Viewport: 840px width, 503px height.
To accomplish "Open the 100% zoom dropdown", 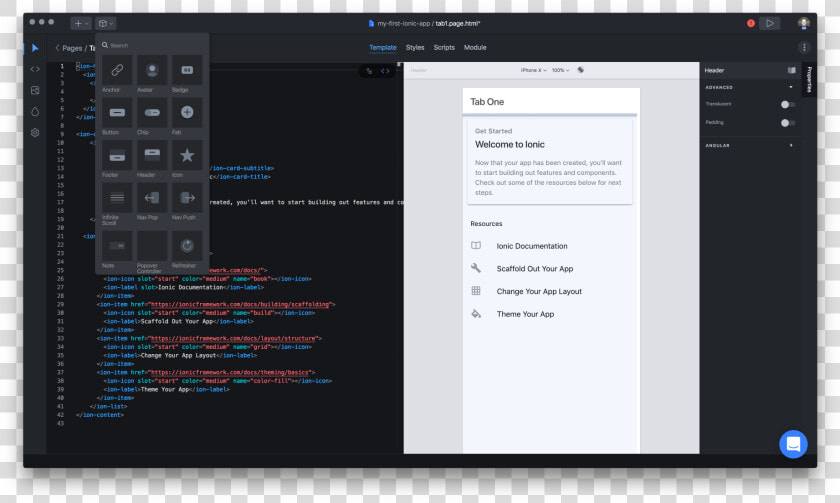I will point(560,70).
